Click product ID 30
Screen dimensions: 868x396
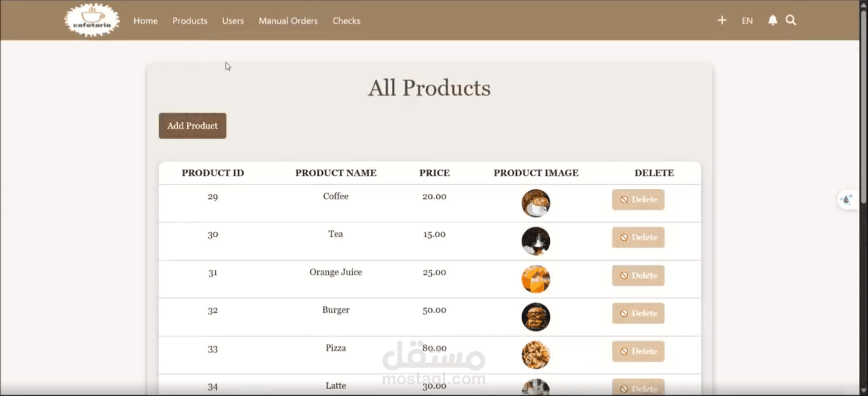click(x=213, y=235)
